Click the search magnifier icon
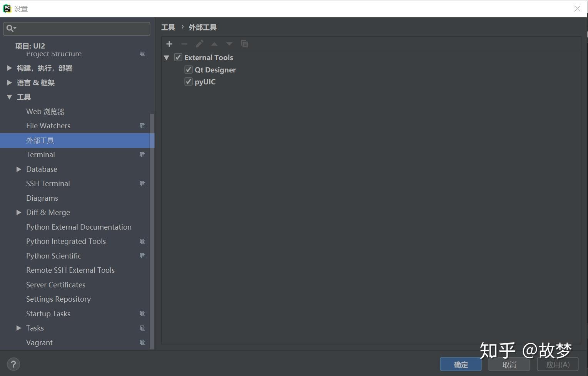 10,28
